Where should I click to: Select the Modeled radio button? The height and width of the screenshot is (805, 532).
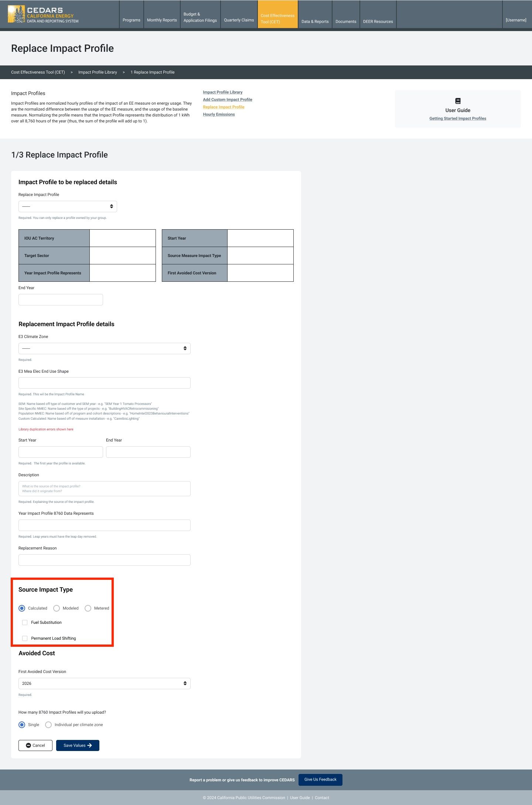[x=57, y=608]
